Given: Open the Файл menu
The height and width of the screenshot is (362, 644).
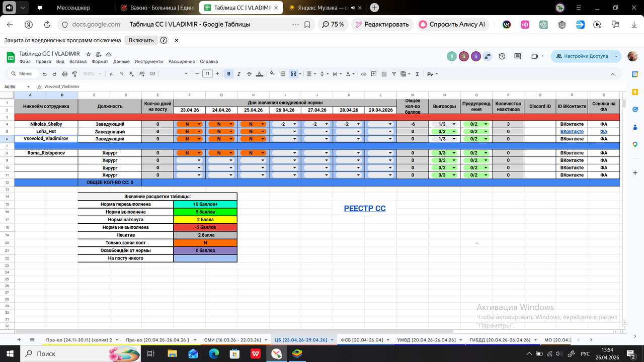Looking at the screenshot, I should click(25, 61).
